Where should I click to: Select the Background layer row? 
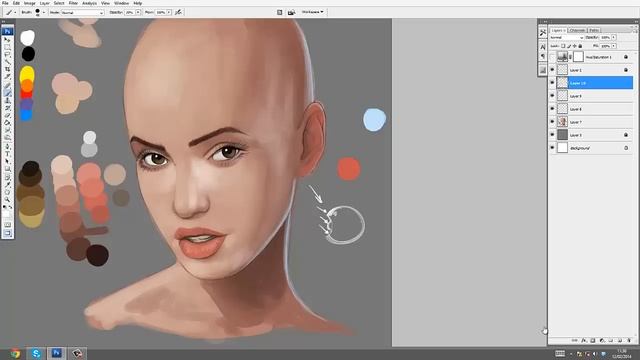coord(591,148)
